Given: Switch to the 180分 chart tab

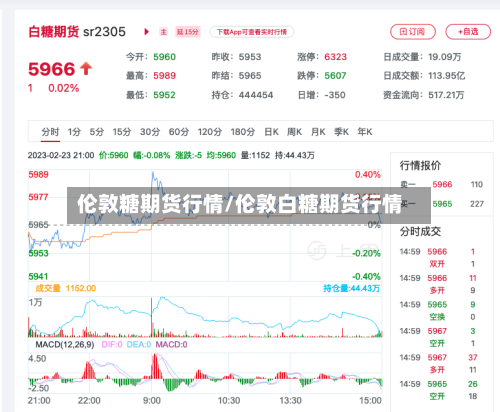Looking at the screenshot, I should [x=243, y=132].
